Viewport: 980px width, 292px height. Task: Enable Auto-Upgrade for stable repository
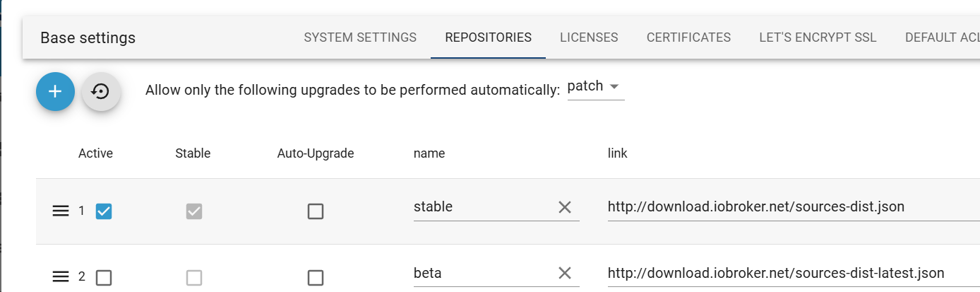coord(316,211)
